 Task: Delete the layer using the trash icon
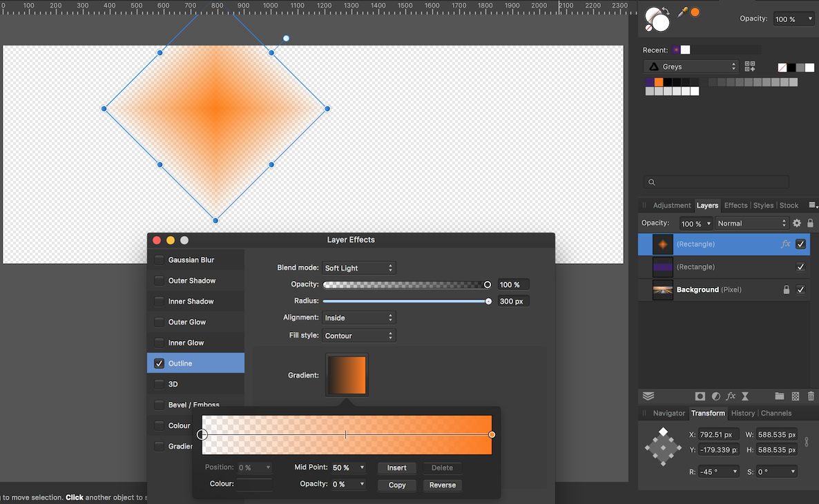pos(810,396)
